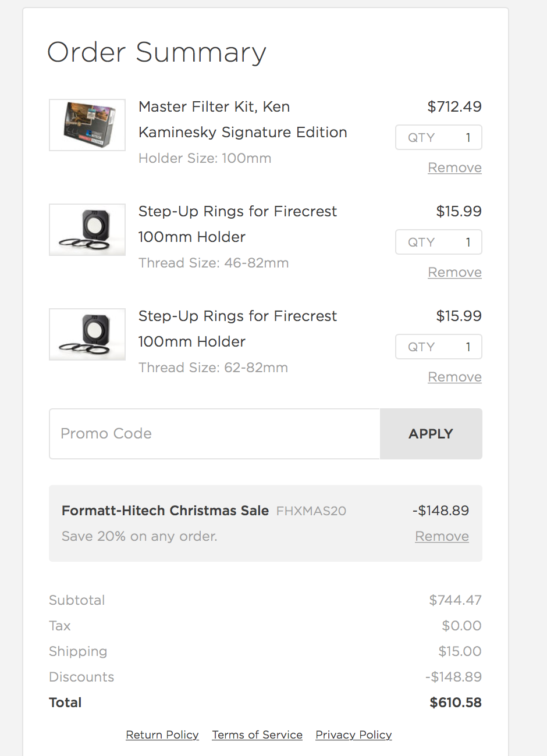The width and height of the screenshot is (547, 756).
Task: Remove the FHXMAS20 Christmas Sale discount
Action: click(442, 536)
